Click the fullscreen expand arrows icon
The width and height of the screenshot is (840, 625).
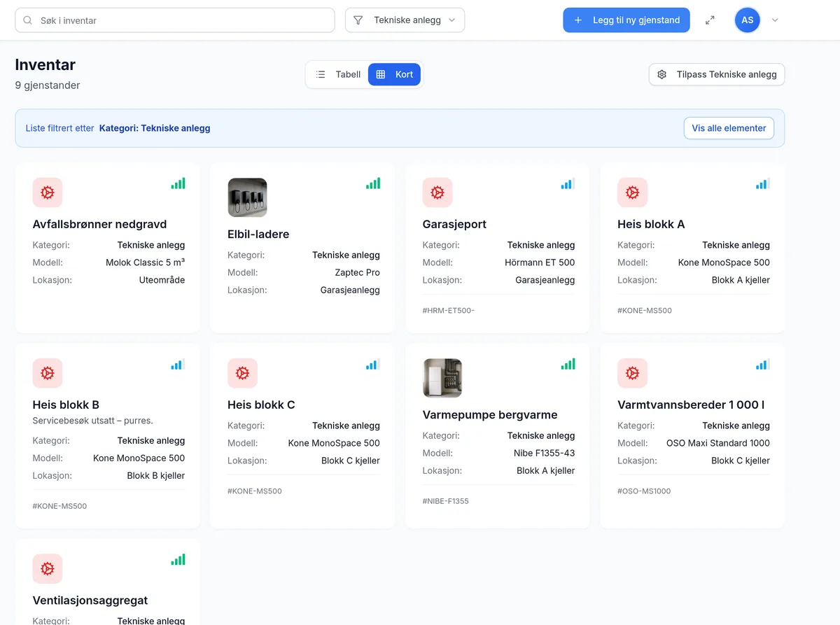point(710,20)
